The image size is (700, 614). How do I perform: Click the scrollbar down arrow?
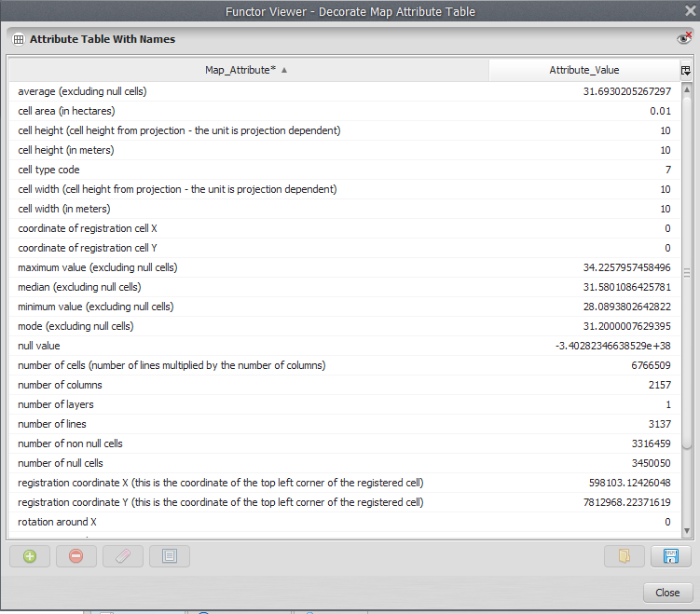687,531
